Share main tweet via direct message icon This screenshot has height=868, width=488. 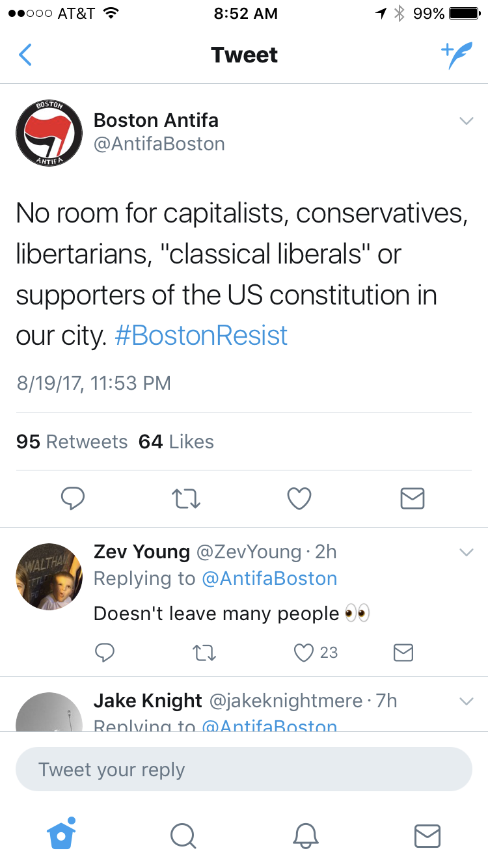413,498
